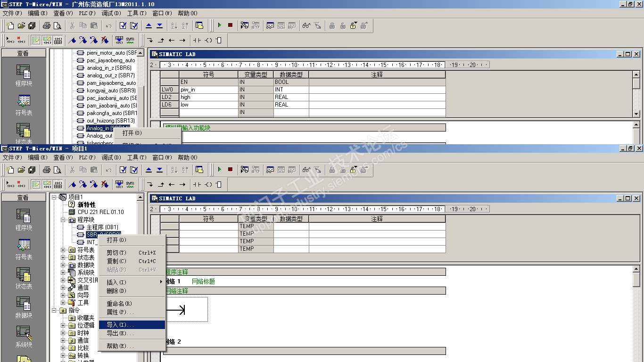
Task: Open Print Preview in 项目1 window toolbar
Action: click(58, 170)
